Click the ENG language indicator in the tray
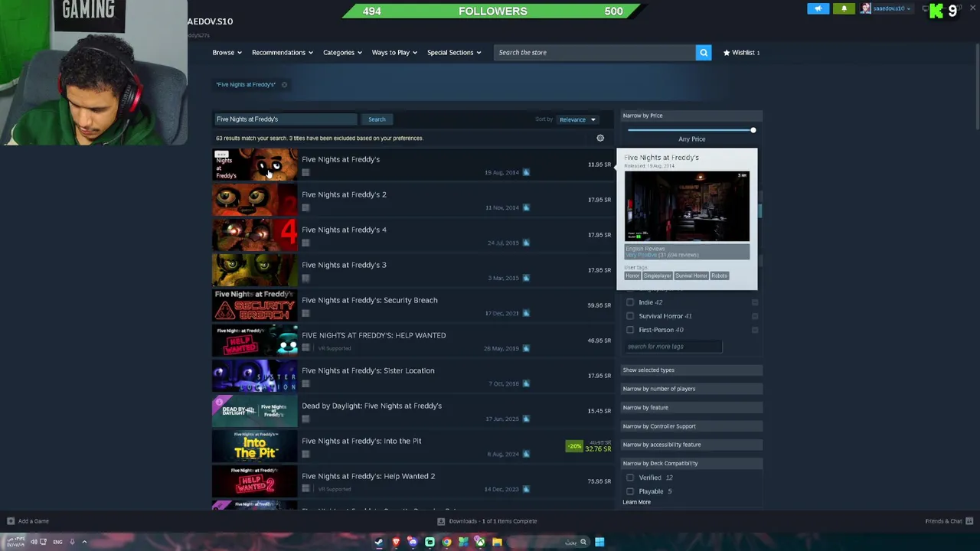980x551 pixels. tap(57, 542)
